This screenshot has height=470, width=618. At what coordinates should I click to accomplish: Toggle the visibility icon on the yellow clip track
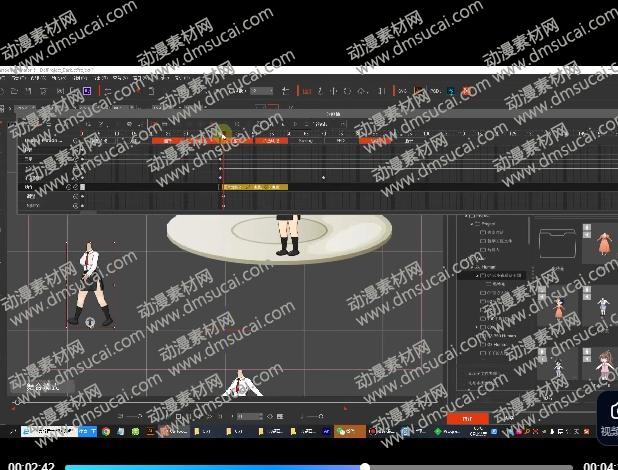(69, 187)
